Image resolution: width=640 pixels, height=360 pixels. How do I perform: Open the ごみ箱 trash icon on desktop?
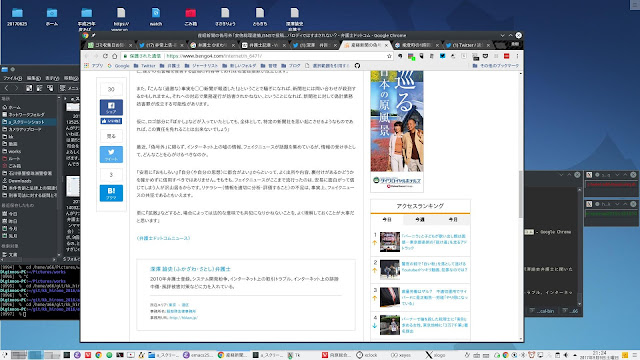[191, 17]
